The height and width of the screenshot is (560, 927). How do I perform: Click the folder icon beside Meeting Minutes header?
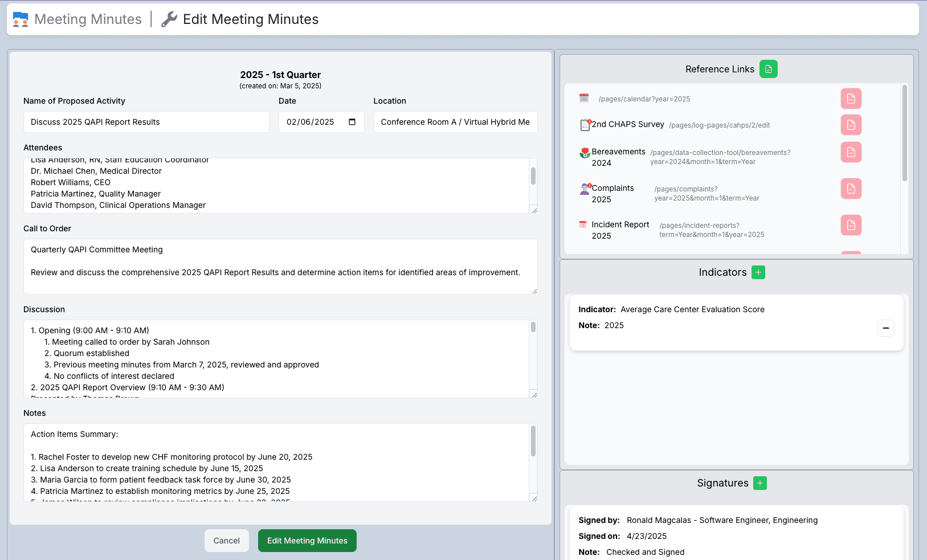click(19, 19)
